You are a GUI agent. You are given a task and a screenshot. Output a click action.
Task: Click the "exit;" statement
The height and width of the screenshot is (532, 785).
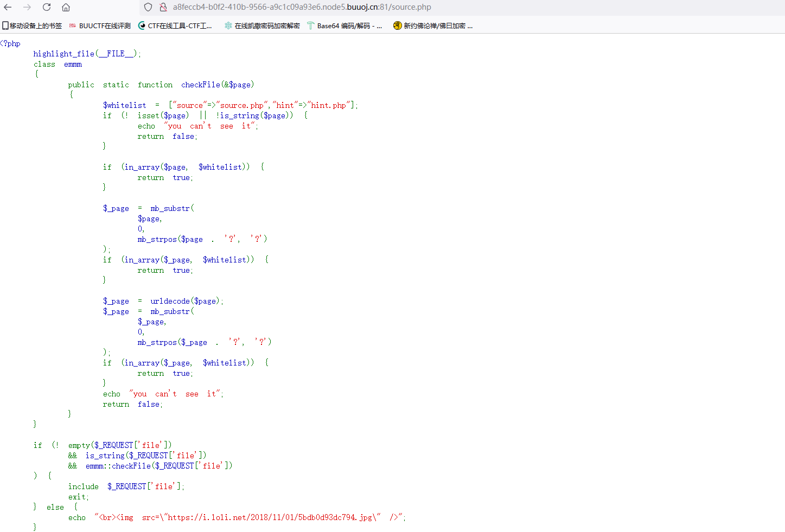pos(79,497)
